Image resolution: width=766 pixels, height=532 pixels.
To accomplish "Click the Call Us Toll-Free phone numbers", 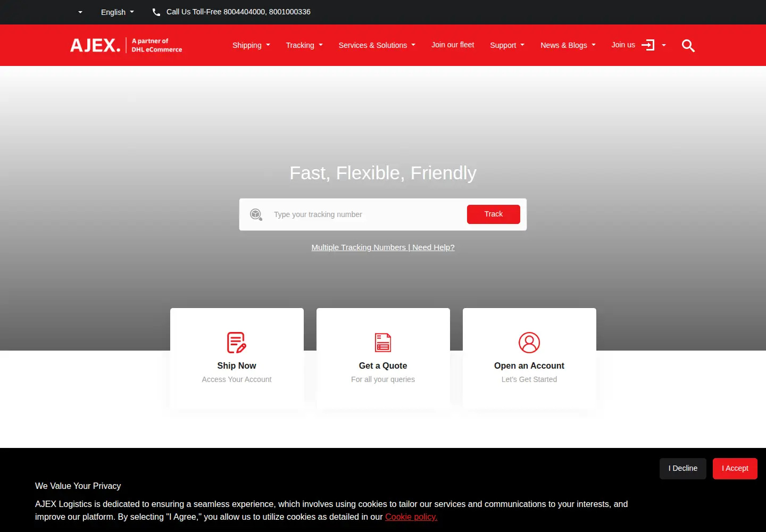I will [238, 12].
